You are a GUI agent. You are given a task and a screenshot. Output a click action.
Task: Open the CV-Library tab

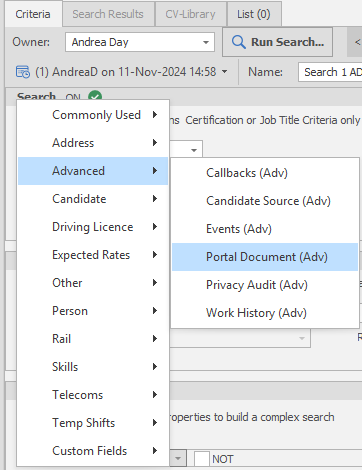click(x=190, y=14)
